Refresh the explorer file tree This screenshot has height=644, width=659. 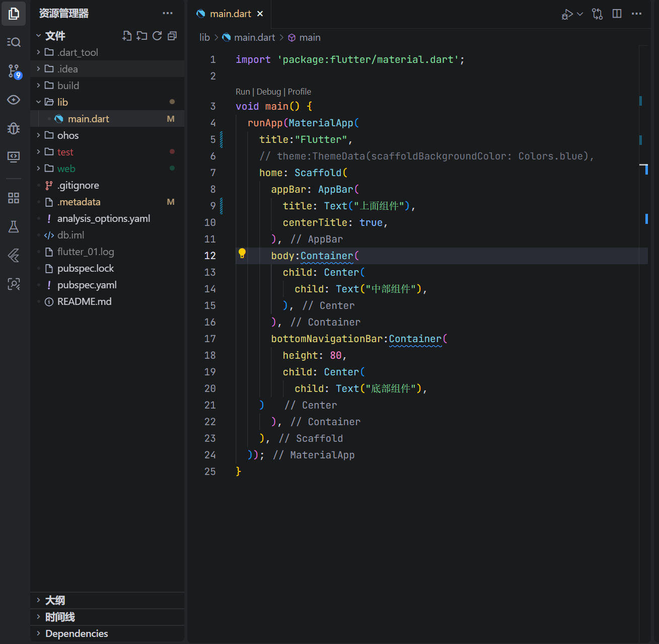click(x=157, y=36)
